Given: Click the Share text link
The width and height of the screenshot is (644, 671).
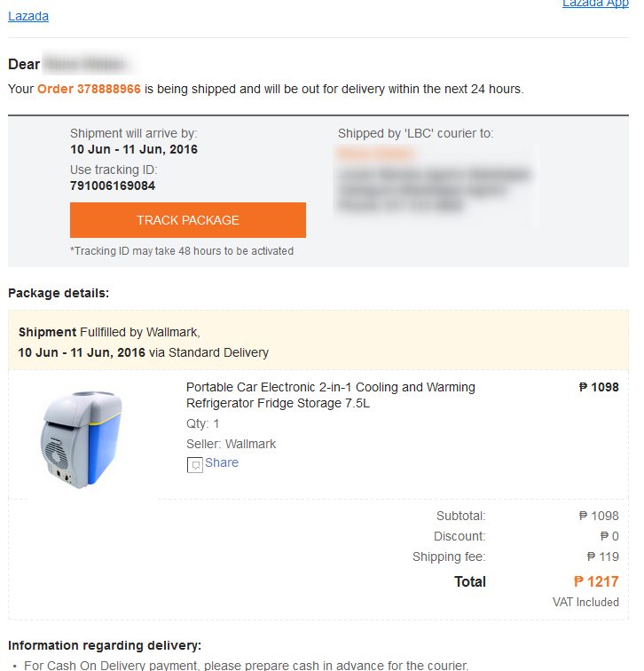Looking at the screenshot, I should 222,462.
